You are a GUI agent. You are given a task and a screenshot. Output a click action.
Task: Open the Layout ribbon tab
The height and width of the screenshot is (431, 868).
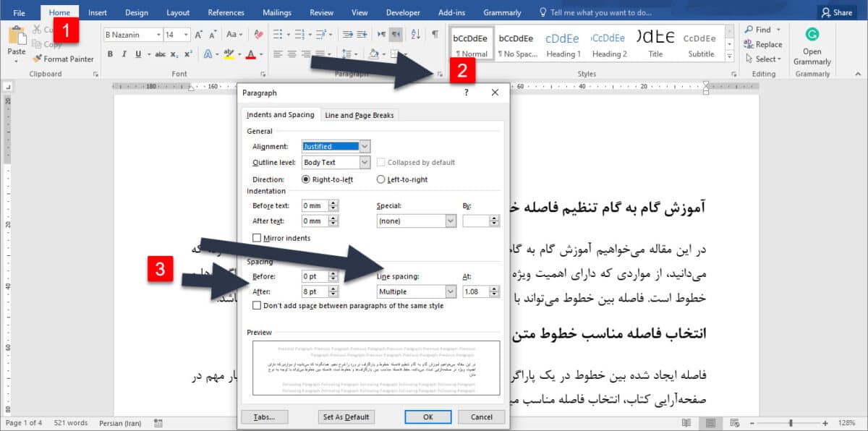pos(178,12)
